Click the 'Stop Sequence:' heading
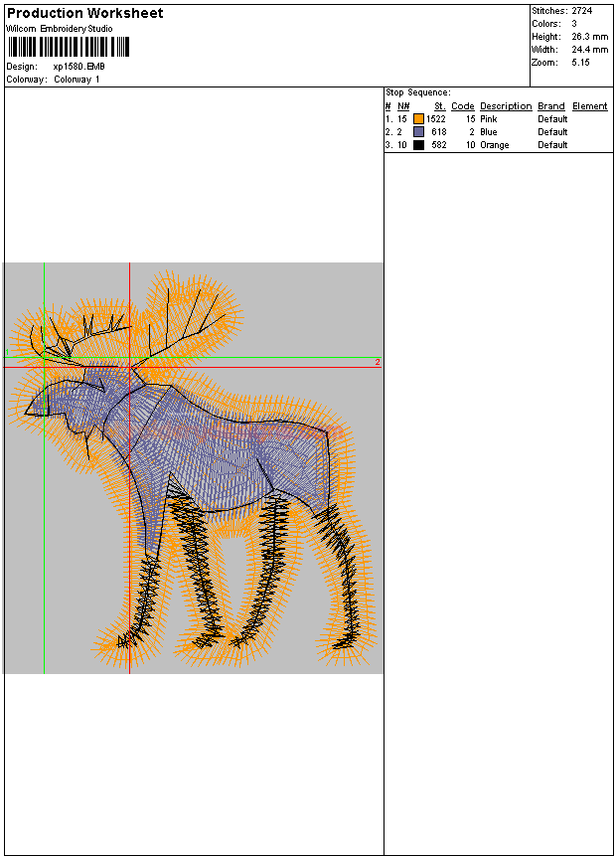 (418, 92)
